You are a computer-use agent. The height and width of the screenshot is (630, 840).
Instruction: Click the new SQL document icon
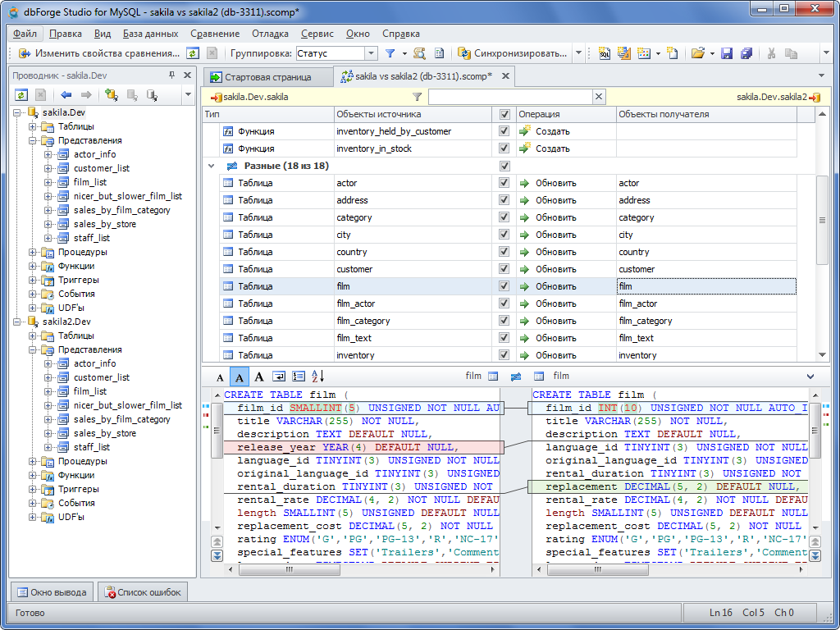605,53
